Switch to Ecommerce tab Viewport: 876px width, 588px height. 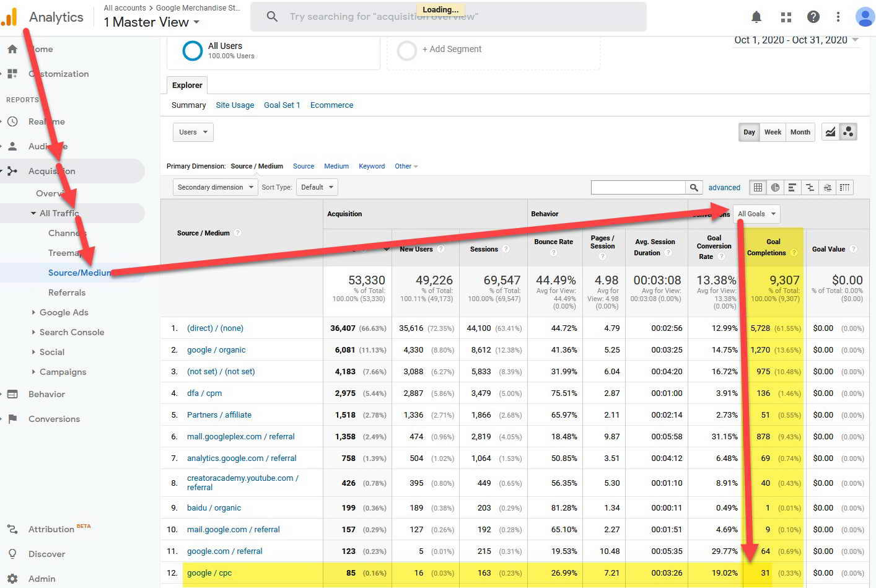tap(331, 105)
